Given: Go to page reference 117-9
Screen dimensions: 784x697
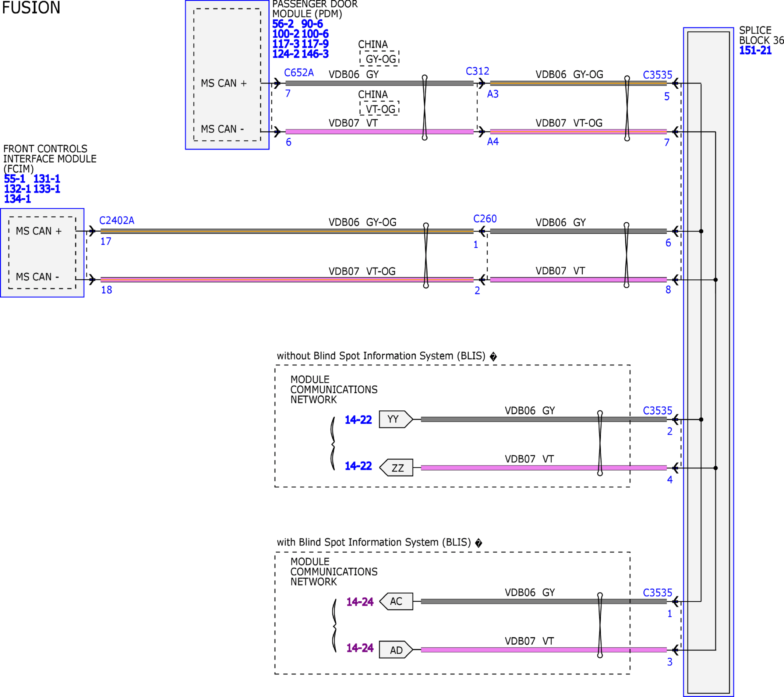Looking at the screenshot, I should [x=315, y=44].
